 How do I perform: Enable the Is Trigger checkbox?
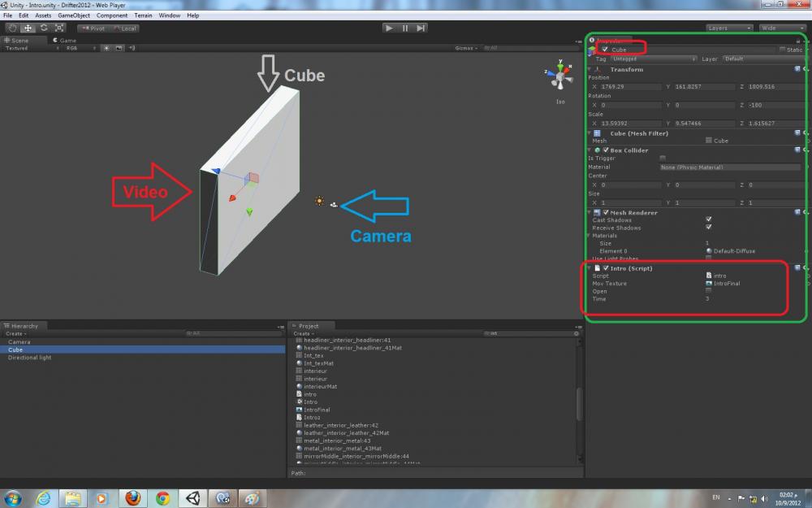coord(663,158)
